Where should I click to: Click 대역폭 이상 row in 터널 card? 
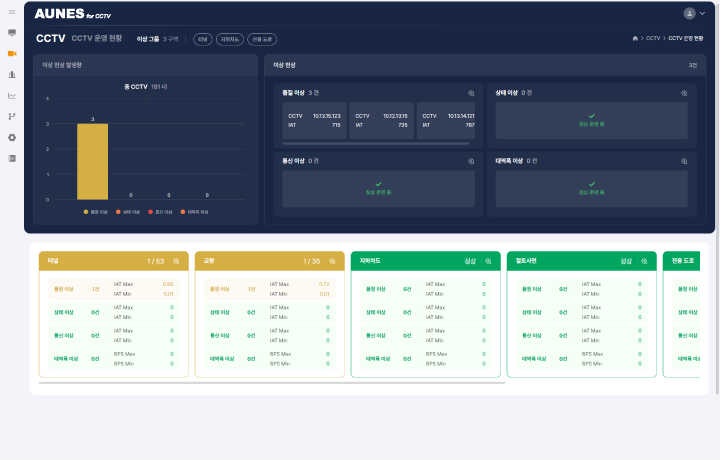click(x=113, y=359)
